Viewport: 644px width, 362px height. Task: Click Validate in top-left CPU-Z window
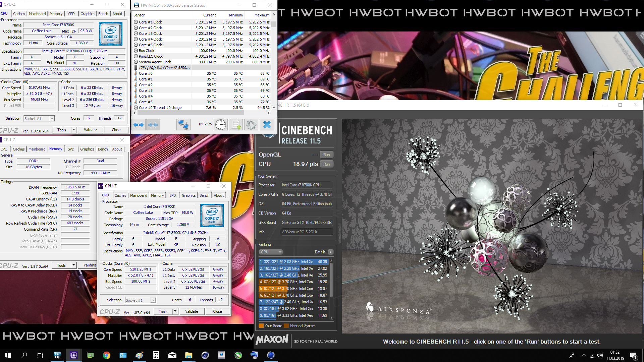point(90,130)
